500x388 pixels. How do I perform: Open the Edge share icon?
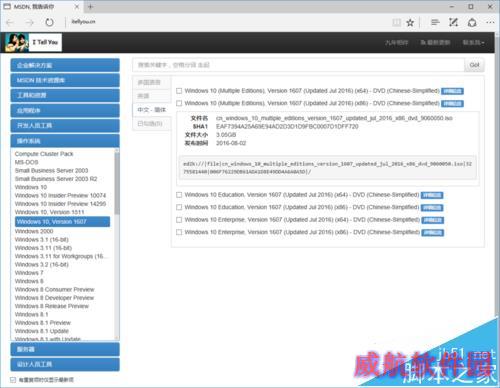click(472, 22)
